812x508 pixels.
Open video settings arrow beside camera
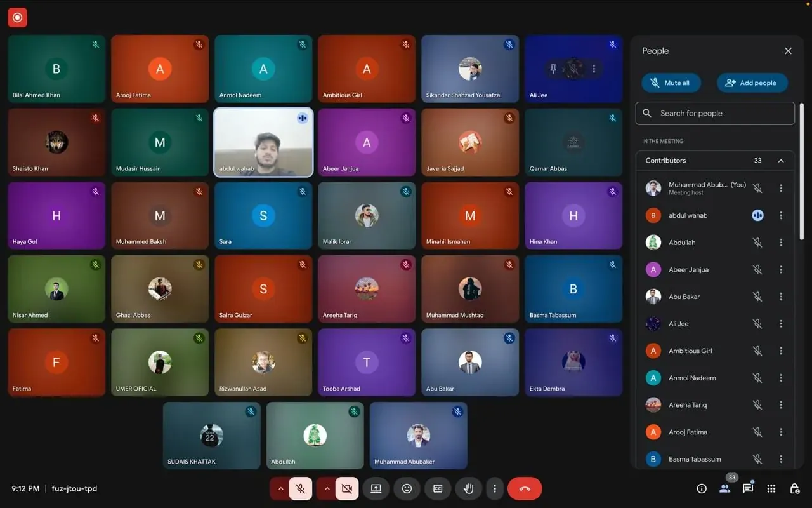coord(326,488)
